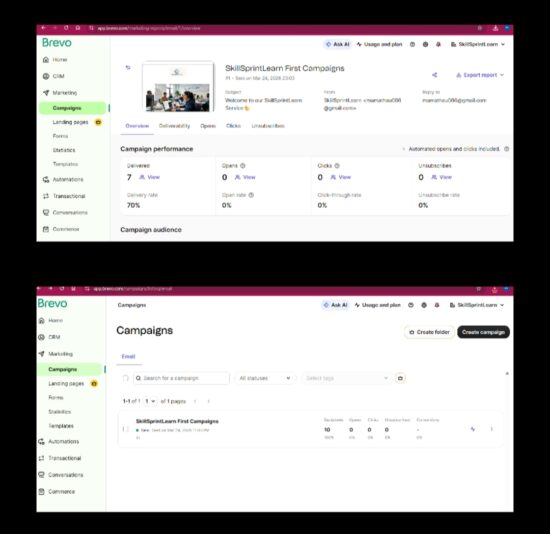Click the Create campaign button

[483, 332]
